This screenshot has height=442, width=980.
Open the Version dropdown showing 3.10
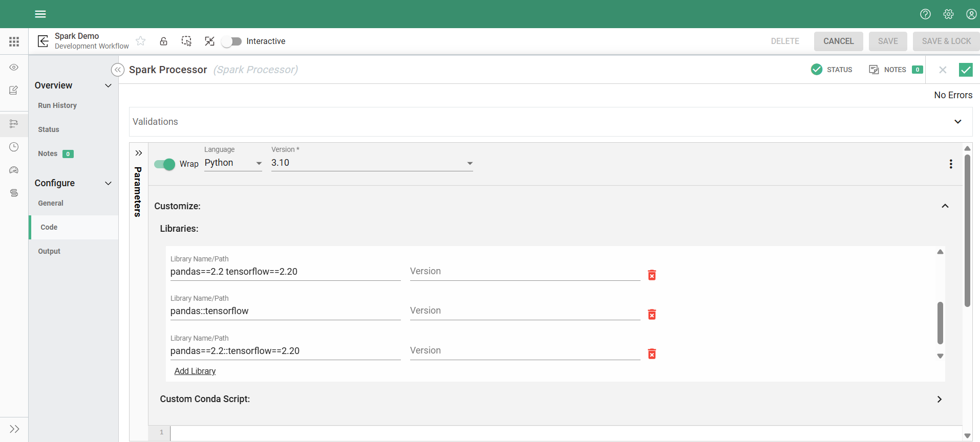pyautogui.click(x=372, y=163)
